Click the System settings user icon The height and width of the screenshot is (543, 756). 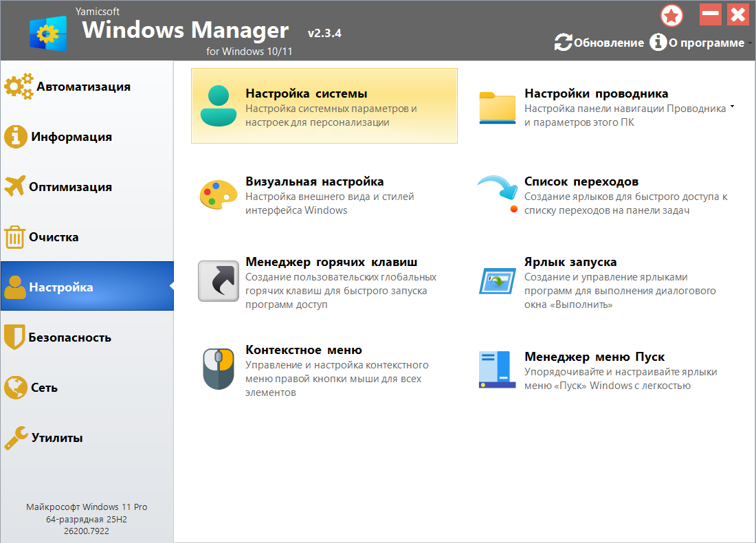[x=218, y=106]
